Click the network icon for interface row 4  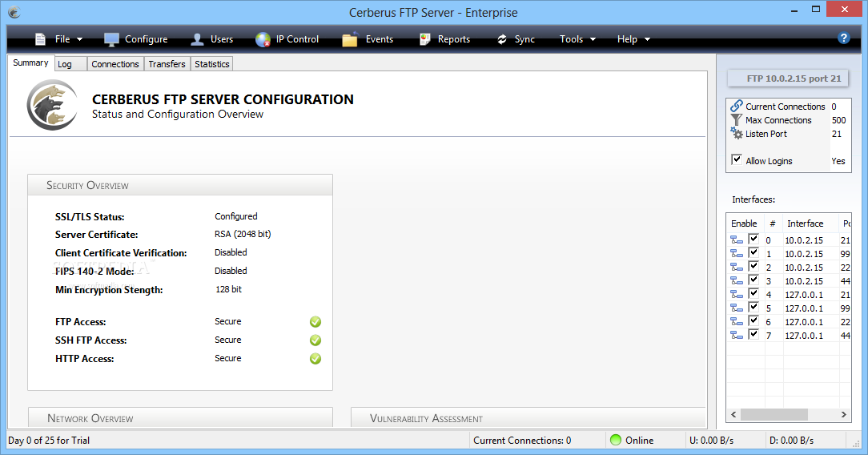737,294
